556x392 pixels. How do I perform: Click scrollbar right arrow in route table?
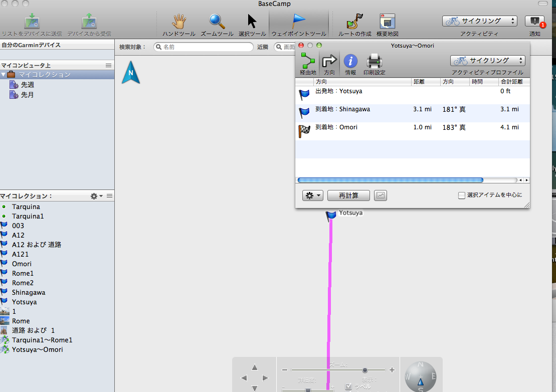526,180
